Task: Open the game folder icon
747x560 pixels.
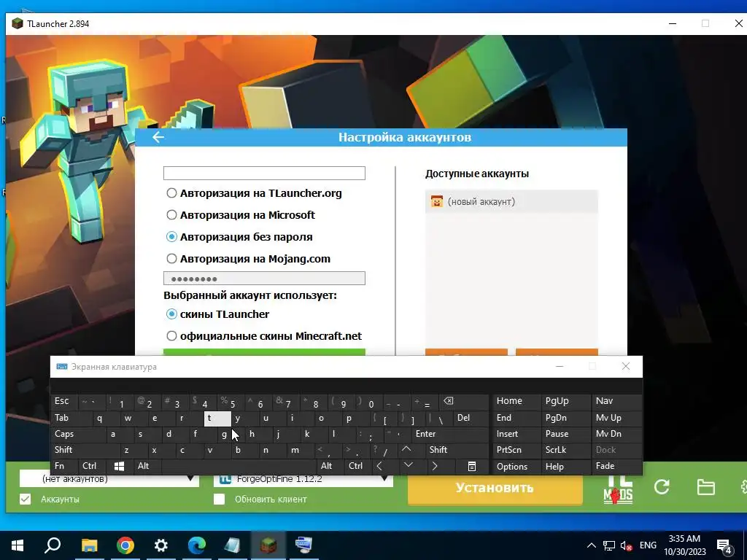Action: point(705,487)
